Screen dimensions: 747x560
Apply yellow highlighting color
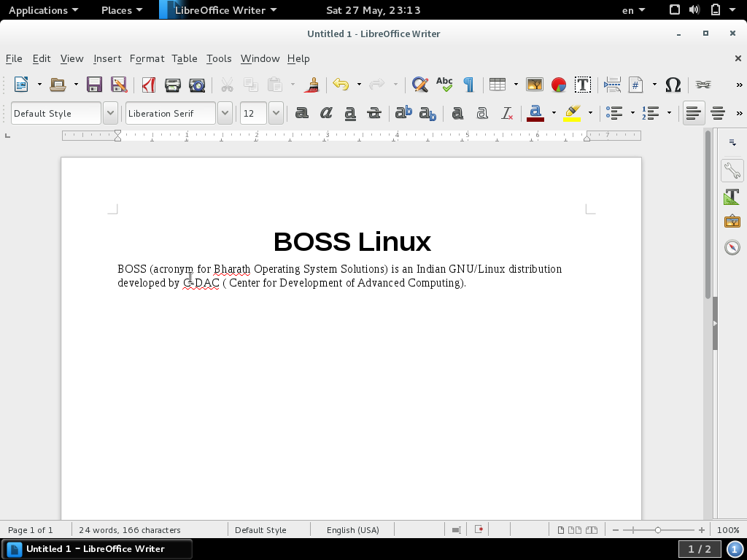click(572, 113)
